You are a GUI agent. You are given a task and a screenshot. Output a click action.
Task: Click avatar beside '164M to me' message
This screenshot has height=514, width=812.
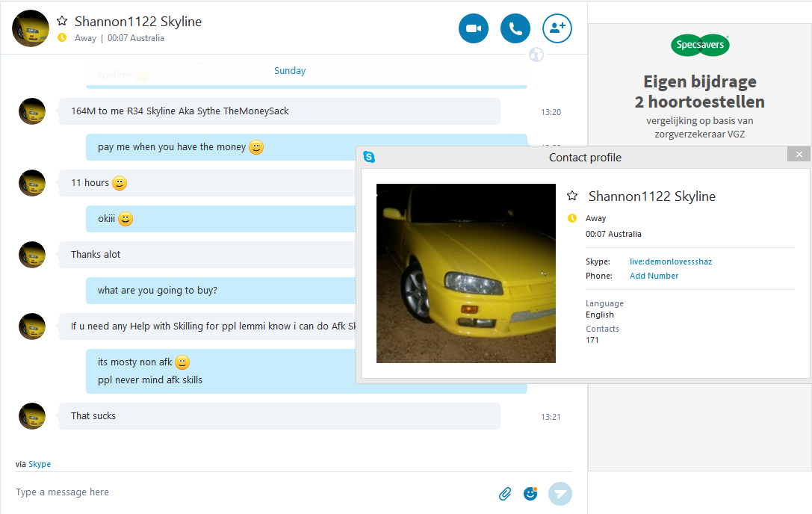point(32,111)
